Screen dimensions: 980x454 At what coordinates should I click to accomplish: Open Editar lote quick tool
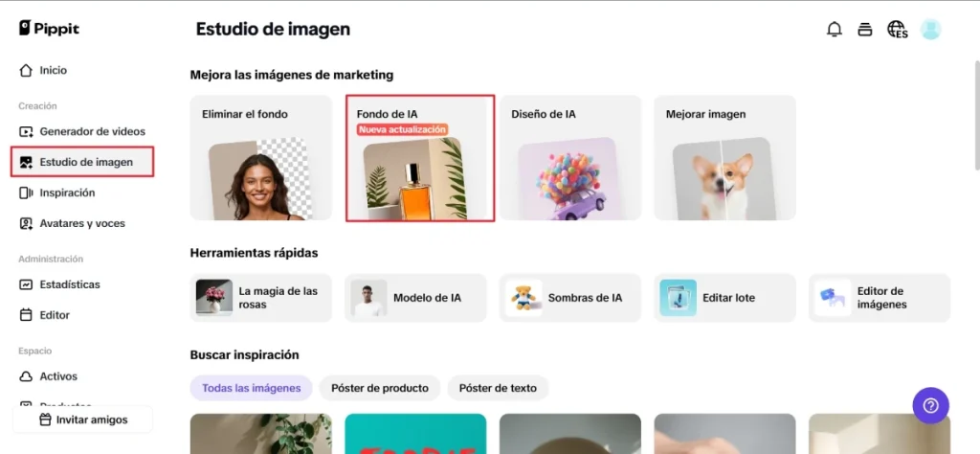(x=724, y=298)
